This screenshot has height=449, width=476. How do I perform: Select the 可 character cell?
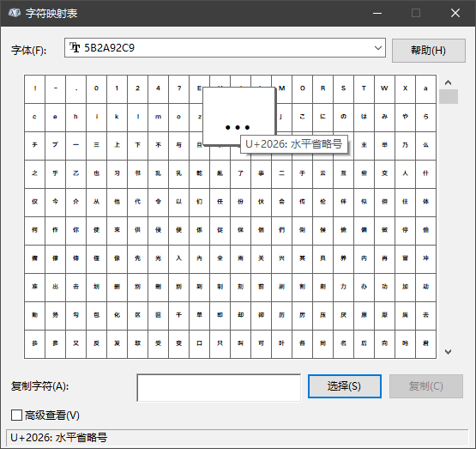(261, 344)
